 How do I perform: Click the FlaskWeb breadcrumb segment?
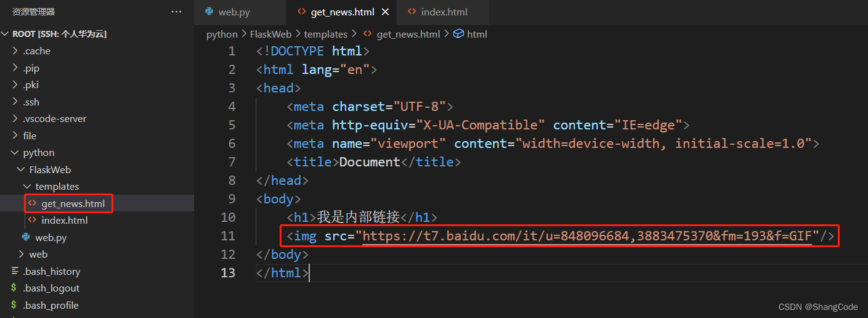point(270,35)
